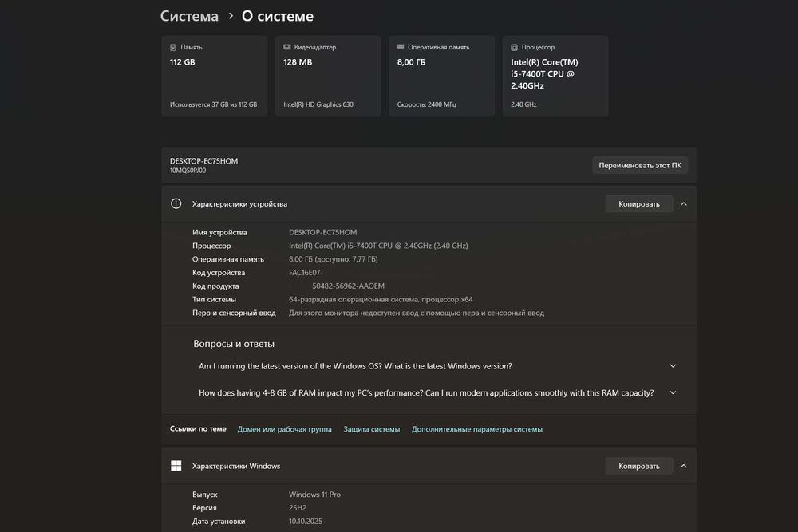This screenshot has height=532, width=798.
Task: Click Используется 37 GB из 112 GB text
Action: click(213, 104)
